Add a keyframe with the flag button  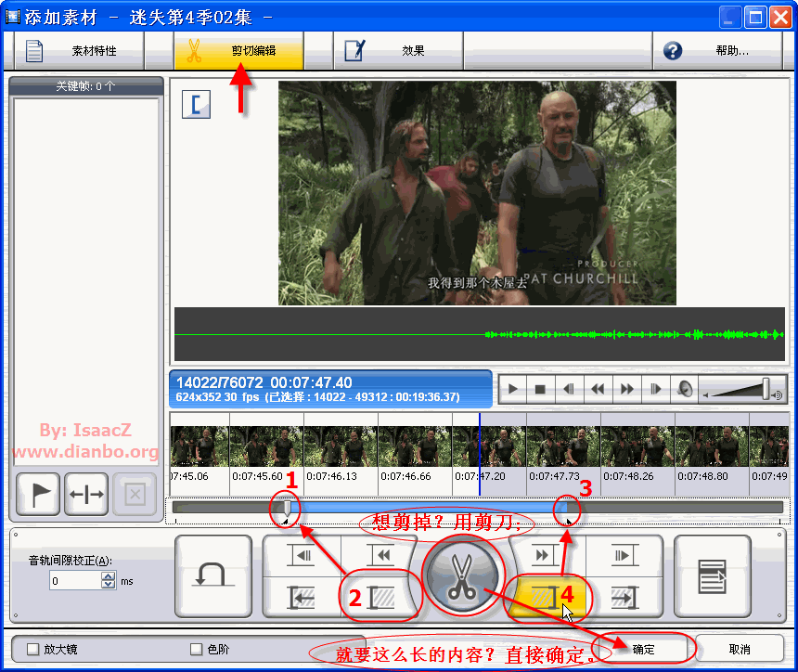(x=38, y=494)
